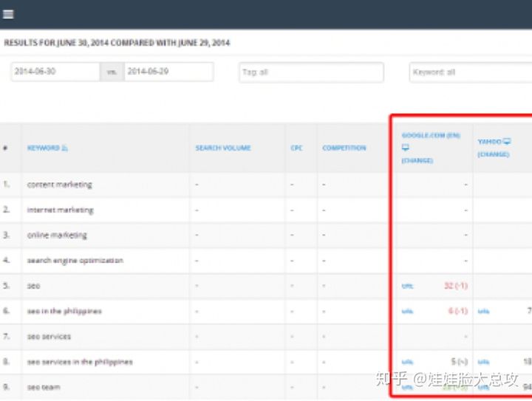Click the 2014-06-30 start date field
This screenshot has height=401, width=532.
[x=55, y=72]
